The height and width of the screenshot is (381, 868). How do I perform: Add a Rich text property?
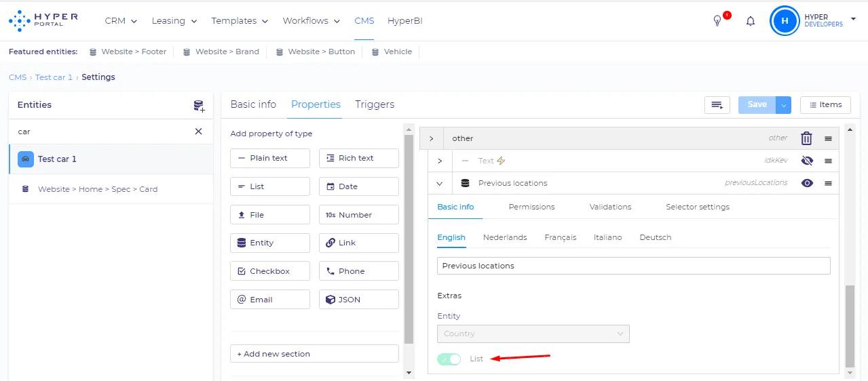click(x=359, y=158)
